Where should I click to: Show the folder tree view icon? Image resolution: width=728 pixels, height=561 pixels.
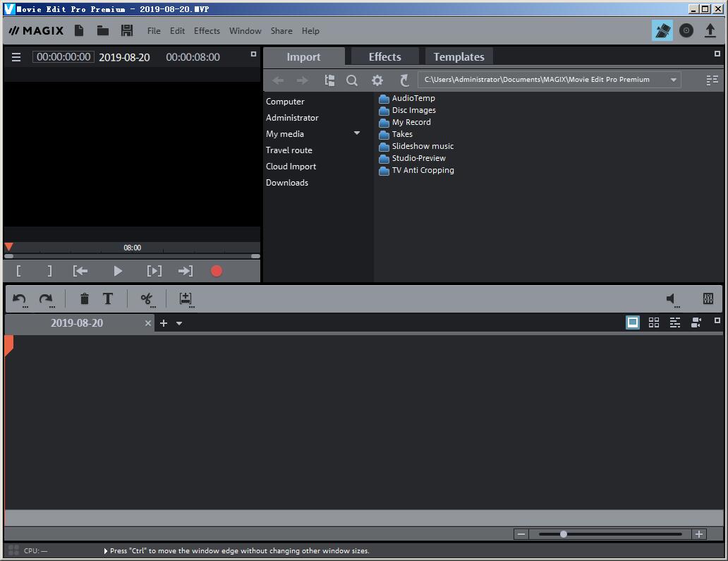pyautogui.click(x=329, y=80)
